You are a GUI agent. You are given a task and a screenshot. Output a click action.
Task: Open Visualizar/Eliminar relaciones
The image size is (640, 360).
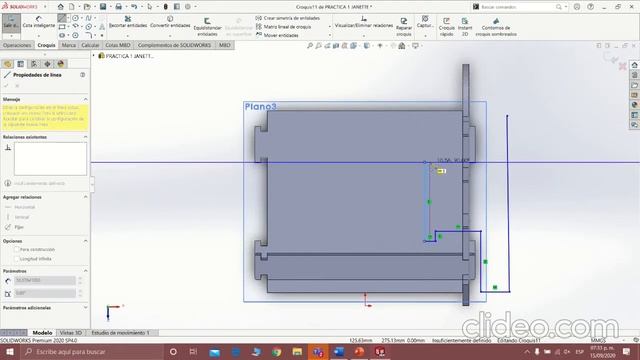(364, 22)
